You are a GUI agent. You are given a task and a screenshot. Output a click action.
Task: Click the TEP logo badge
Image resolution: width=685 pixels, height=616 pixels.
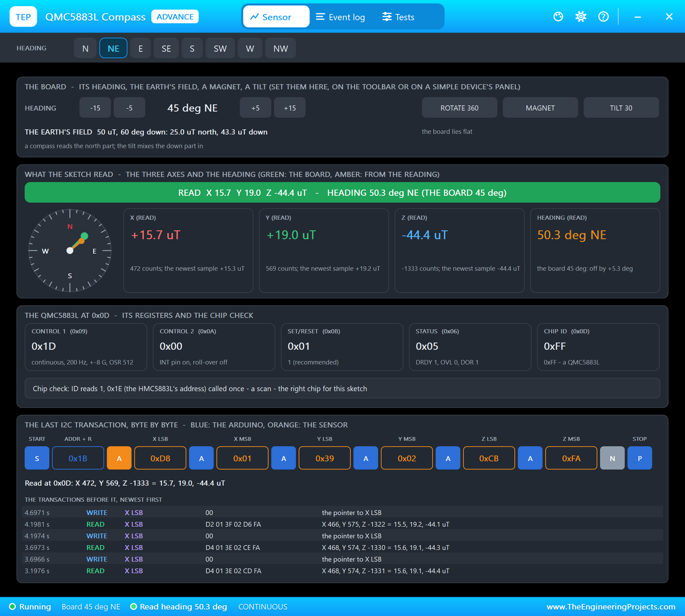(23, 17)
